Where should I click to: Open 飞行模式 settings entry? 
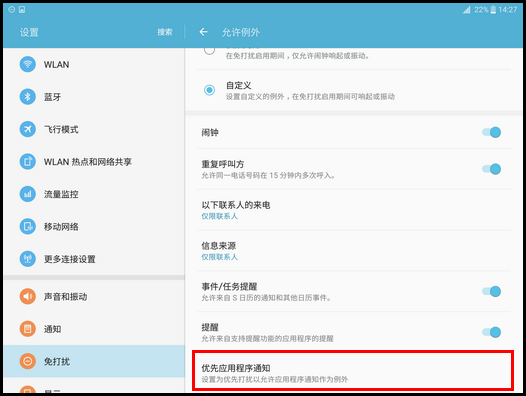coord(94,129)
